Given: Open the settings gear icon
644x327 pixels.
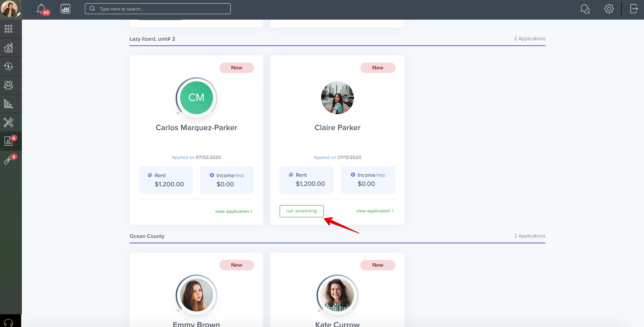Looking at the screenshot, I should [609, 9].
